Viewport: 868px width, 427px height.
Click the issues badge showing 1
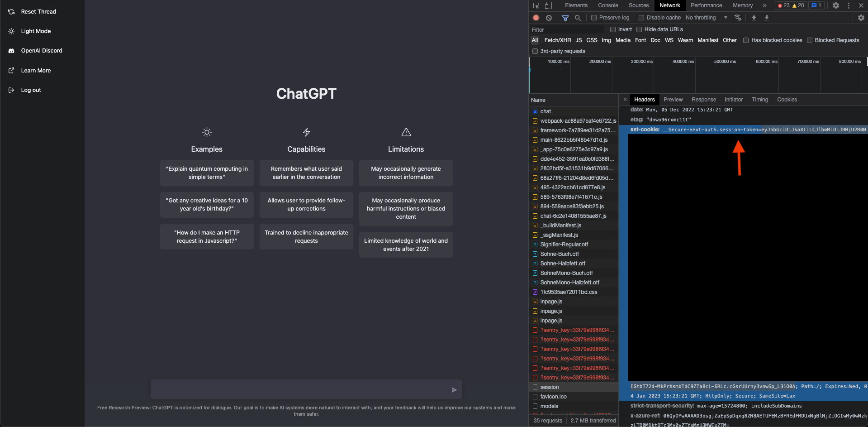pyautogui.click(x=816, y=5)
